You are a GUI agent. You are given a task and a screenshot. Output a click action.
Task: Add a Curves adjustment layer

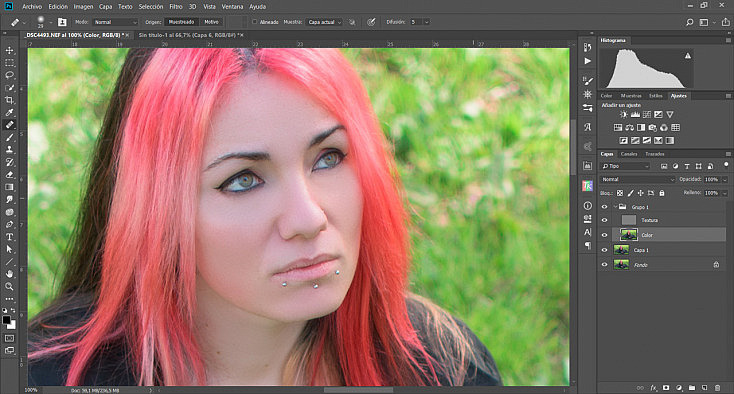click(x=647, y=115)
